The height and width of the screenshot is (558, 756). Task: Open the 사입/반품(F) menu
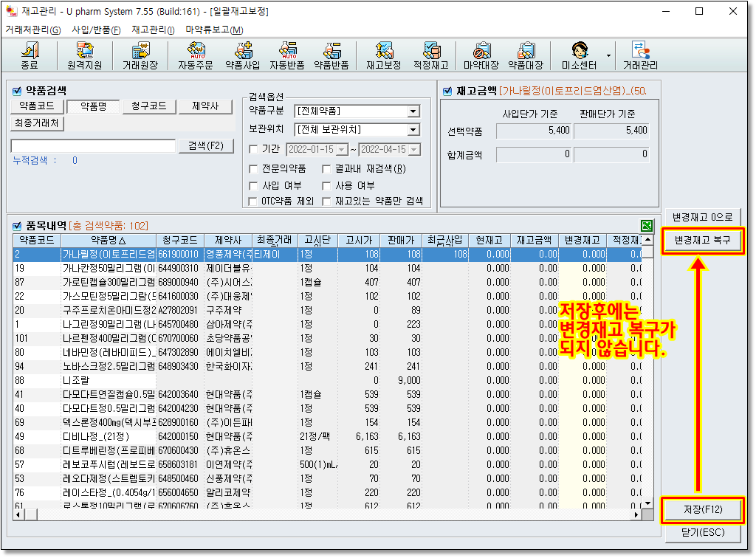(x=97, y=30)
